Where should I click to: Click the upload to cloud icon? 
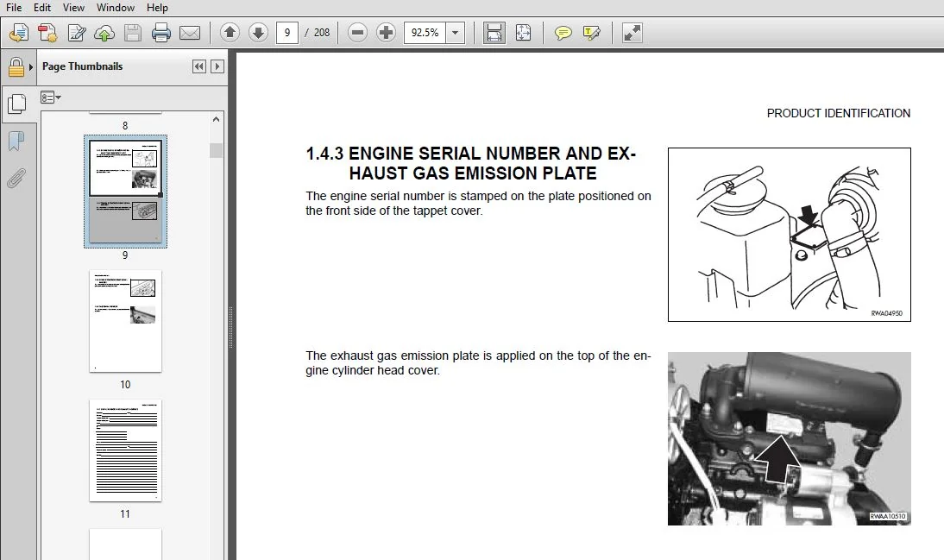tap(104, 33)
